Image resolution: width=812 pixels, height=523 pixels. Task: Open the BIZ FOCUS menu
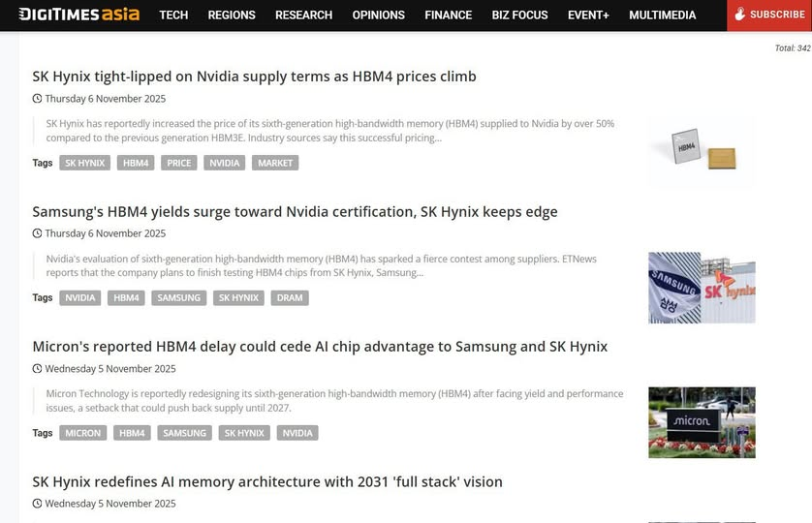click(x=519, y=15)
